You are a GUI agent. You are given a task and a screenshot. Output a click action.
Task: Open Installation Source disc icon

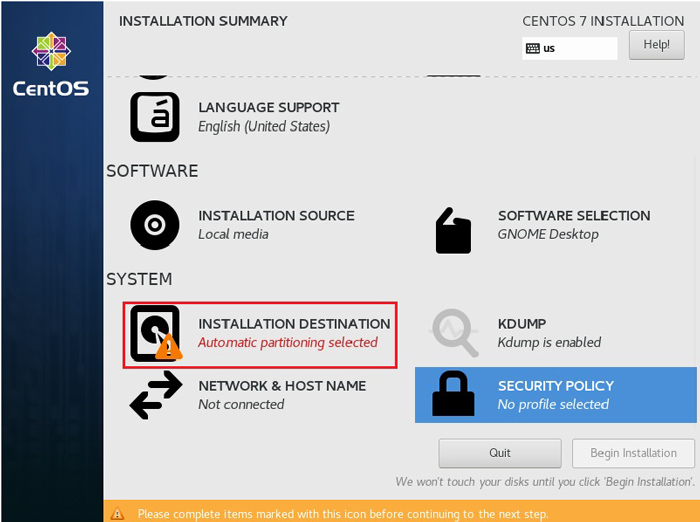click(155, 225)
